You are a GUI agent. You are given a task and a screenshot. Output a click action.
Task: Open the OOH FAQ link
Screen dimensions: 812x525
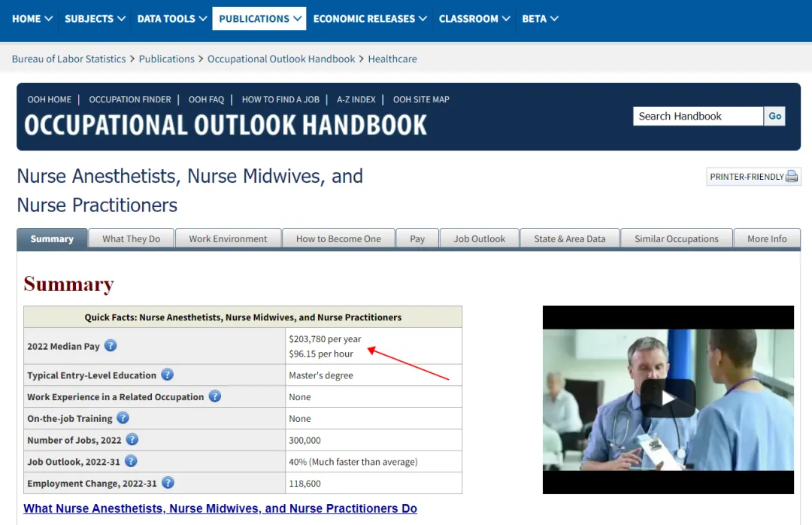(x=206, y=99)
